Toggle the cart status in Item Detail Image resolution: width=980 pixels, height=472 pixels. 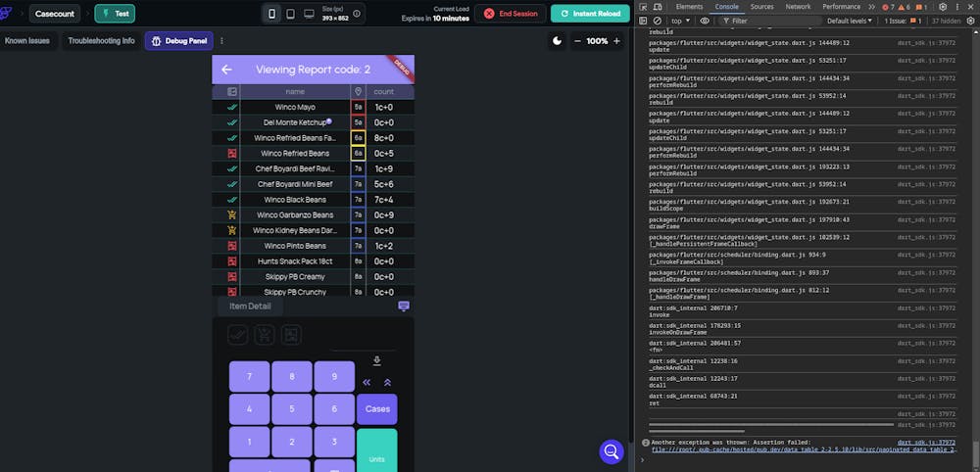[265, 335]
